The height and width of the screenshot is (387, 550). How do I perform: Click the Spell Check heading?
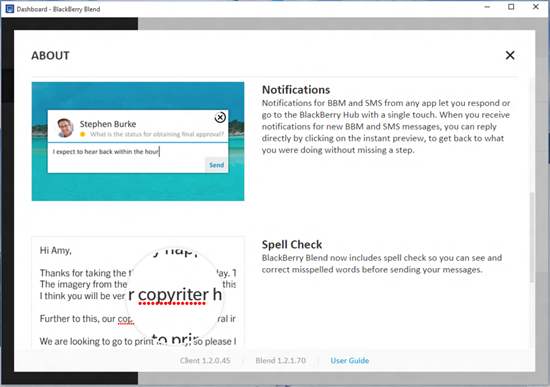(292, 245)
